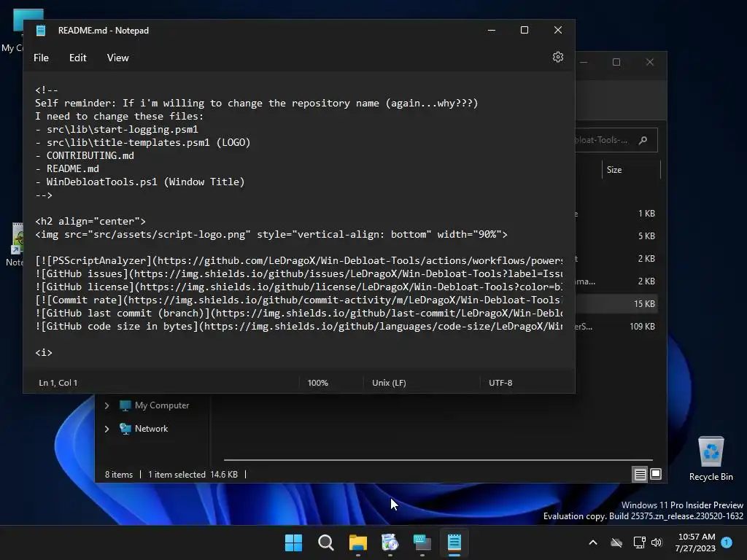Image resolution: width=747 pixels, height=560 pixels.
Task: Select Network in Explorer navigation pane
Action: click(x=151, y=429)
